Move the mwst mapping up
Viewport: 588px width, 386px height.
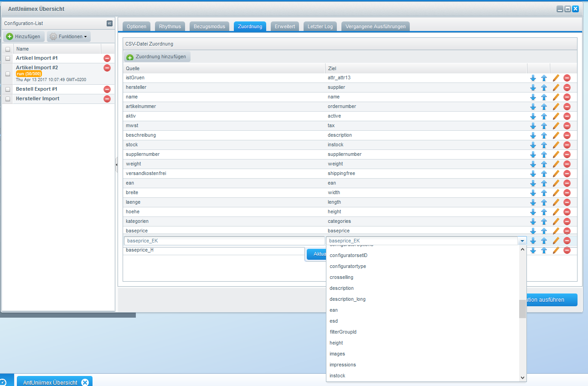(x=544, y=126)
